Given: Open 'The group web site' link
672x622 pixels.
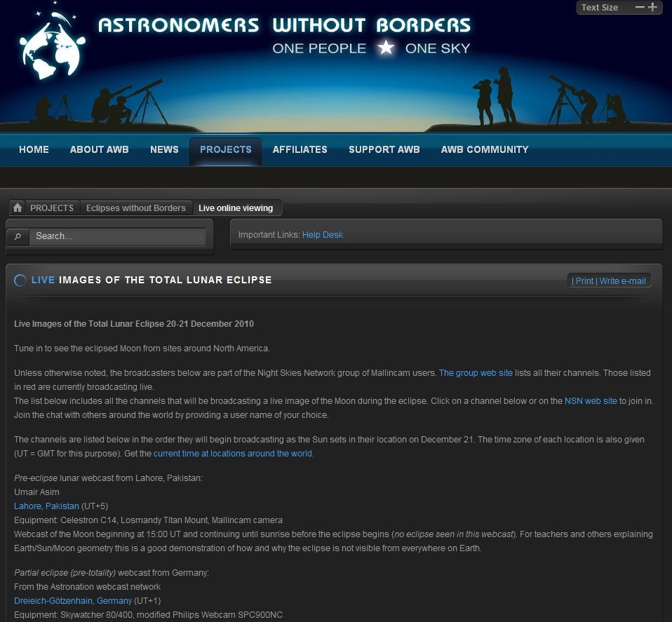Looking at the screenshot, I should point(476,372).
